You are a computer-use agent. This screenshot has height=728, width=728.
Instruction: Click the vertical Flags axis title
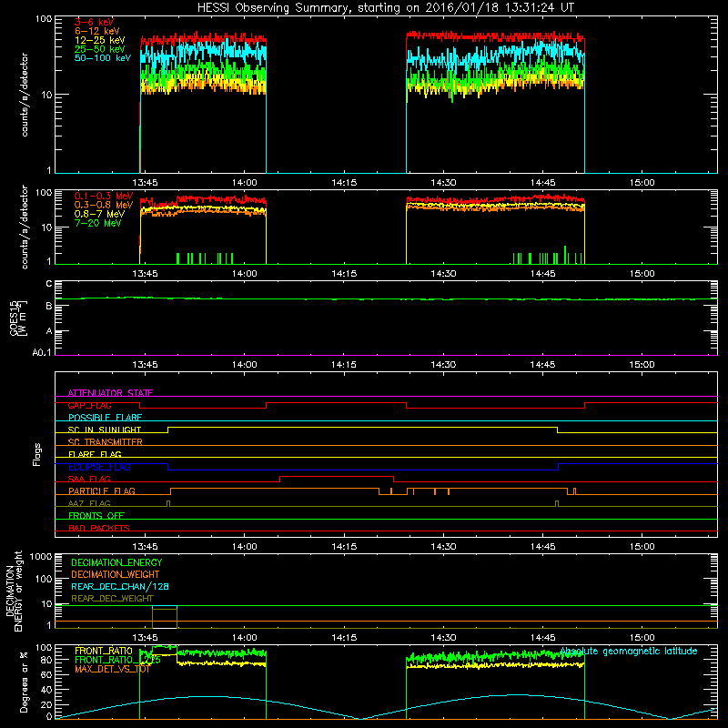tap(37, 454)
